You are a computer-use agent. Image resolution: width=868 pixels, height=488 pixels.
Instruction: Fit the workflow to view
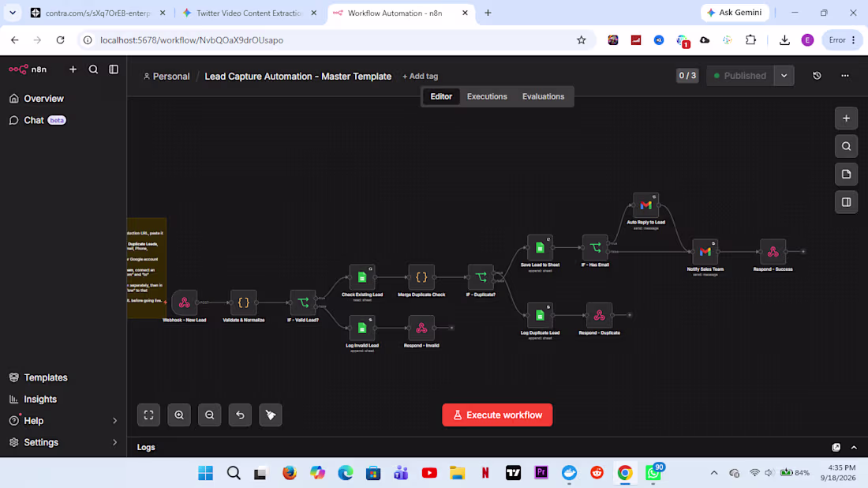pyautogui.click(x=149, y=415)
